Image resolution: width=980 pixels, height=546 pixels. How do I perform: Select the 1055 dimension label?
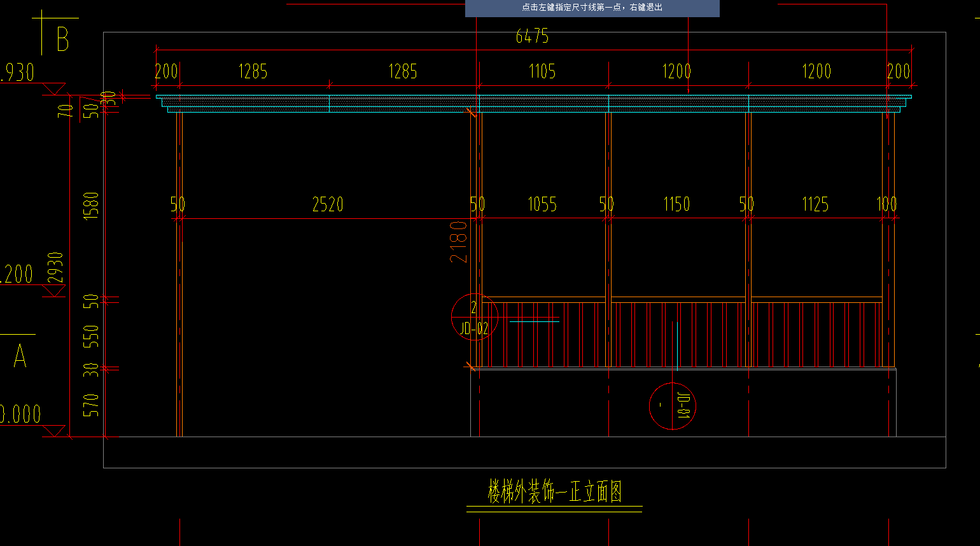(542, 204)
